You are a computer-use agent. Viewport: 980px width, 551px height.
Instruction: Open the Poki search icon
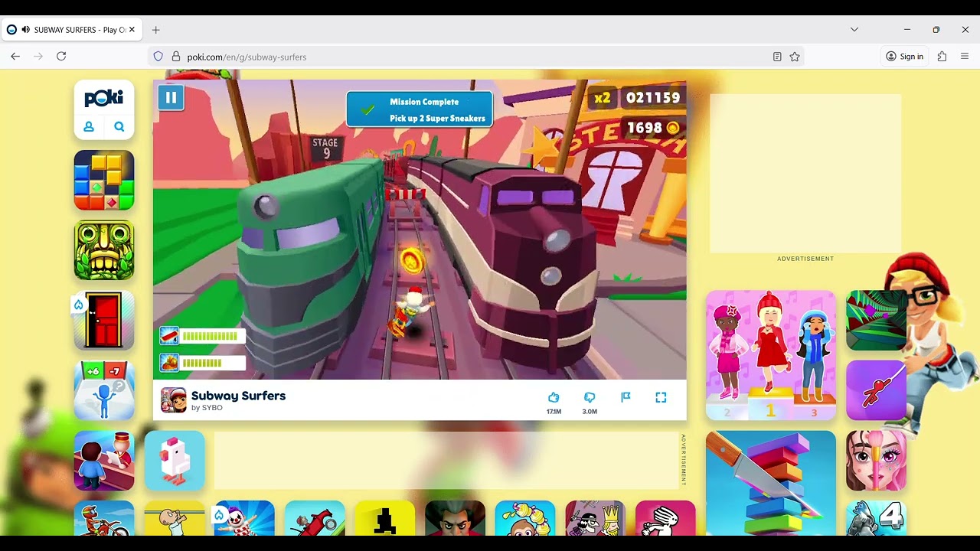tap(119, 127)
